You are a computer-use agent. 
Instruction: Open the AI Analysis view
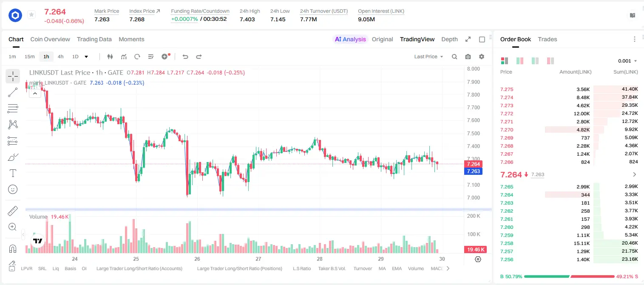[x=350, y=39]
